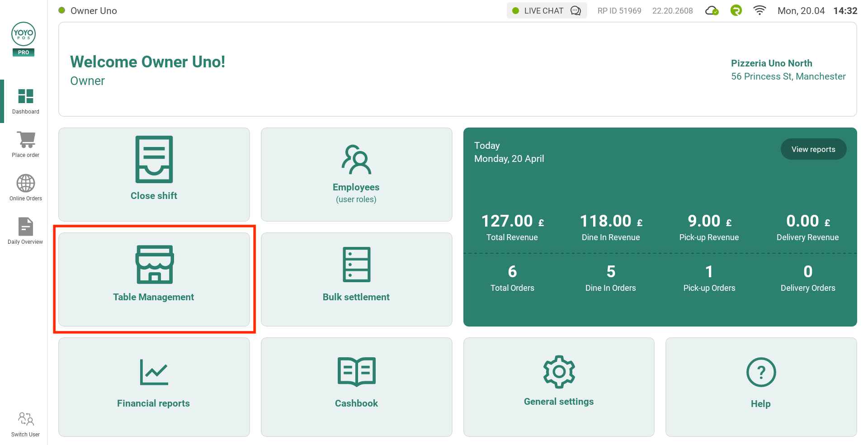
Task: Open the Dashboard from the sidebar
Action: pyautogui.click(x=25, y=101)
